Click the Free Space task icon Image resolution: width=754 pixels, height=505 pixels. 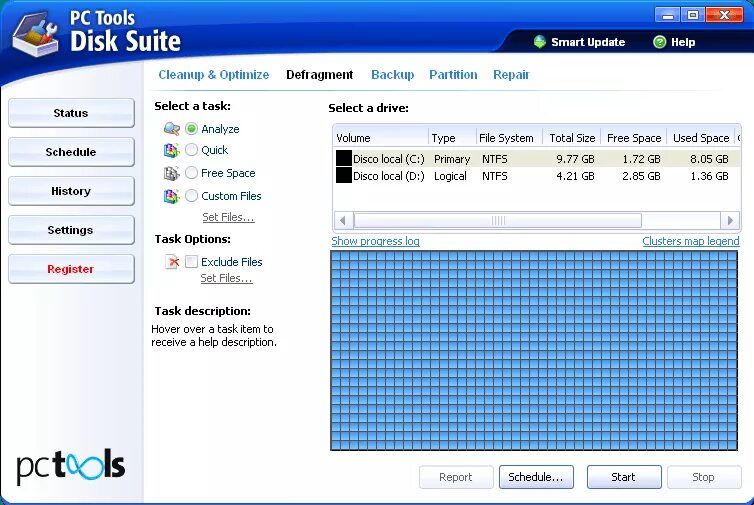click(x=171, y=173)
